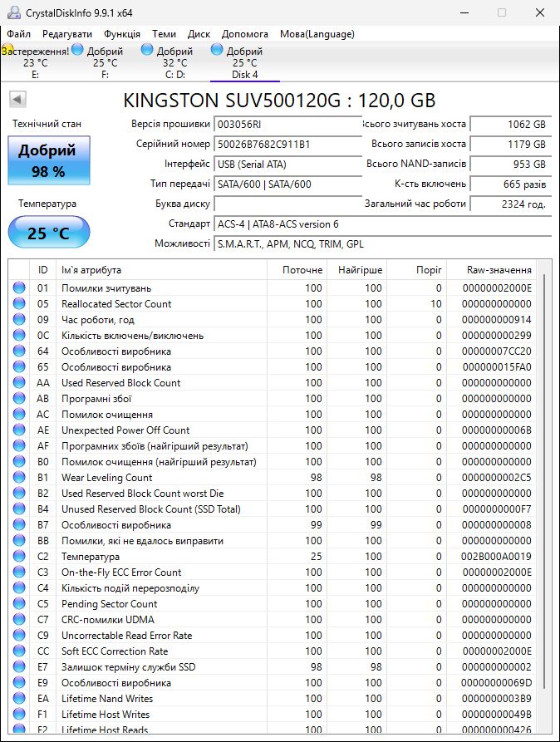
Task: Click status icon of Unexpected Power Off Count
Action: (19, 430)
